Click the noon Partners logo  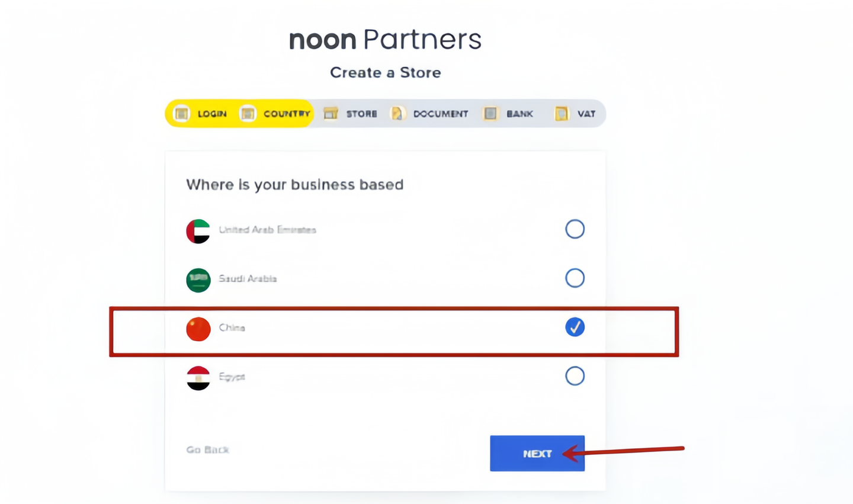pos(385,40)
